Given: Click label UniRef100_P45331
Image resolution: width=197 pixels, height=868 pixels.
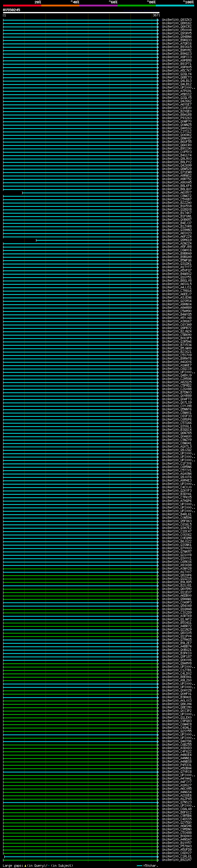Looking at the screenshot, I should point(176,765).
